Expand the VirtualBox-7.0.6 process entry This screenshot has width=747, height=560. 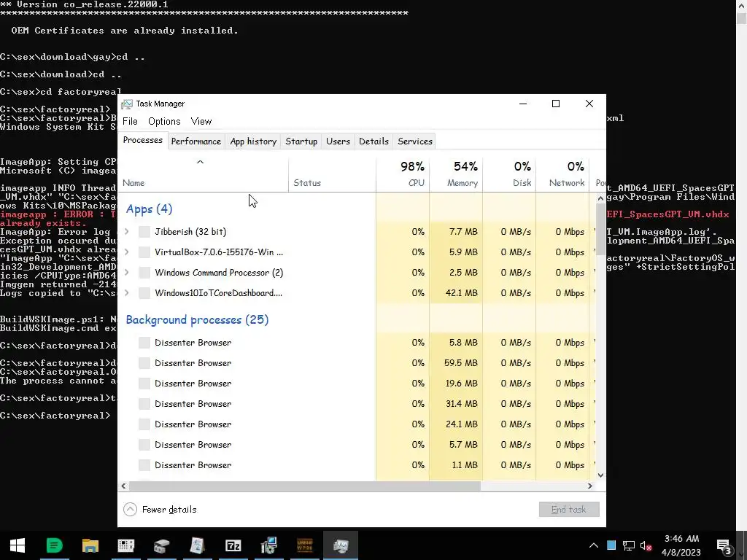[127, 252]
